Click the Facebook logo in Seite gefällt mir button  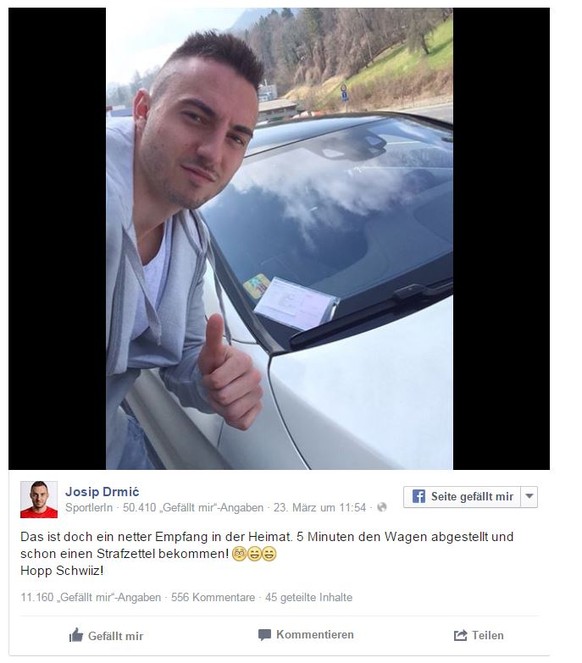[x=418, y=496]
